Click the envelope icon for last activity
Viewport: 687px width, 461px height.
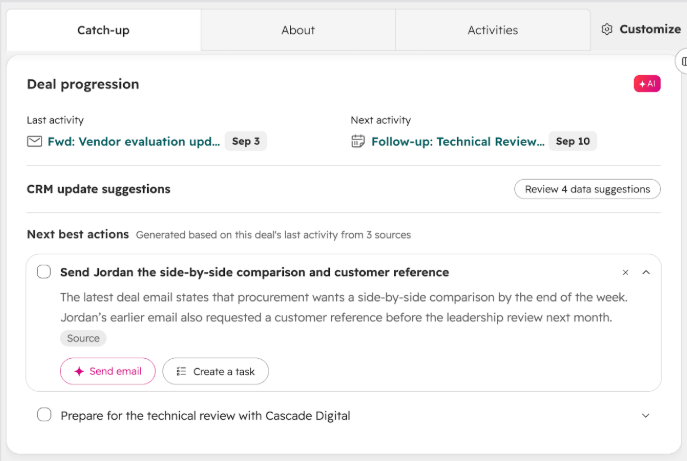pyautogui.click(x=35, y=142)
